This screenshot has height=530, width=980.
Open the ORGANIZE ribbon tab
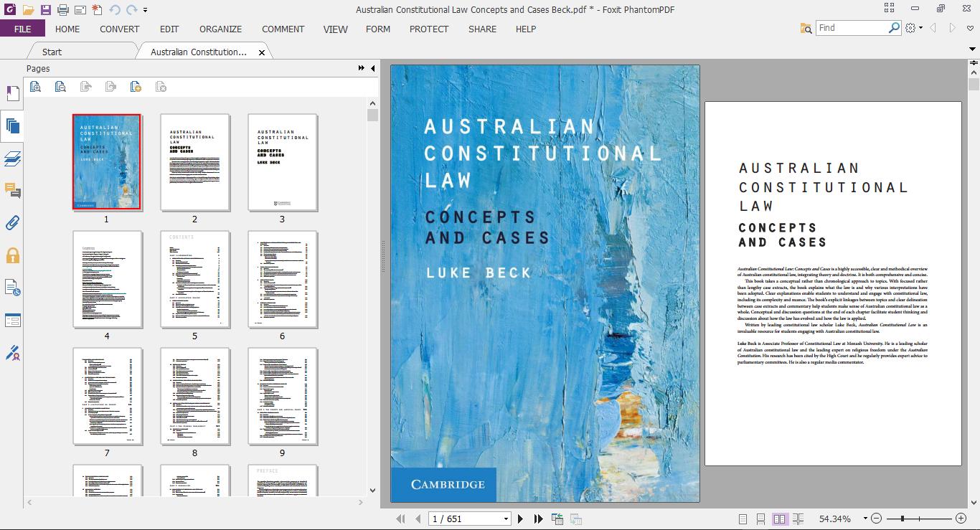(x=220, y=29)
